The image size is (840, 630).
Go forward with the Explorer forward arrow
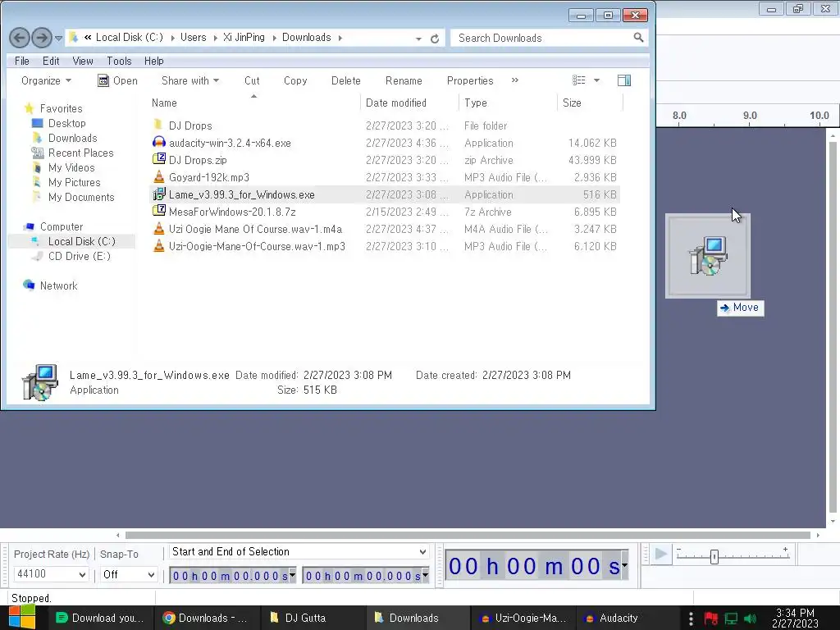pyautogui.click(x=41, y=38)
